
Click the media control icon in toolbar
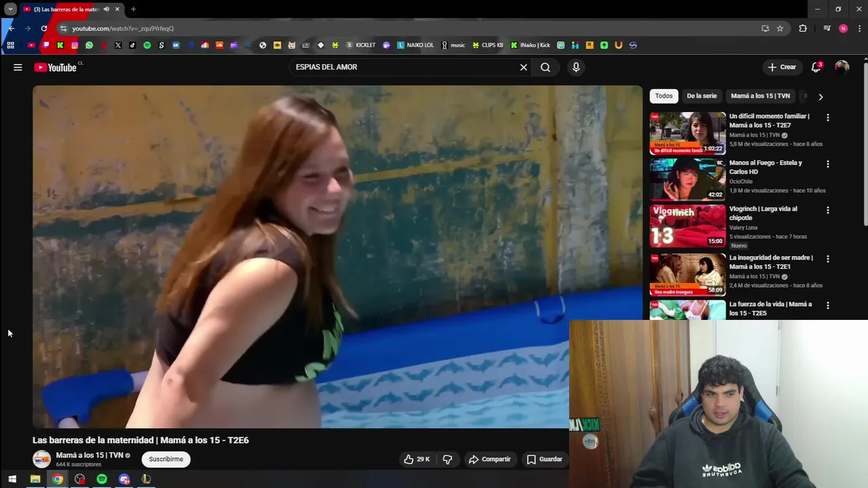[827, 28]
